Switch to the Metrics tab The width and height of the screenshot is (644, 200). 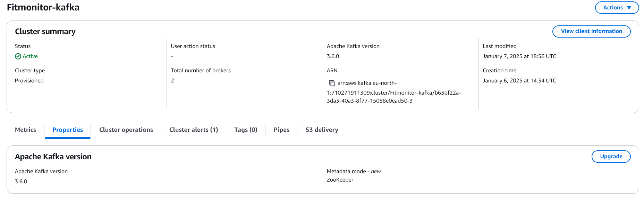25,130
